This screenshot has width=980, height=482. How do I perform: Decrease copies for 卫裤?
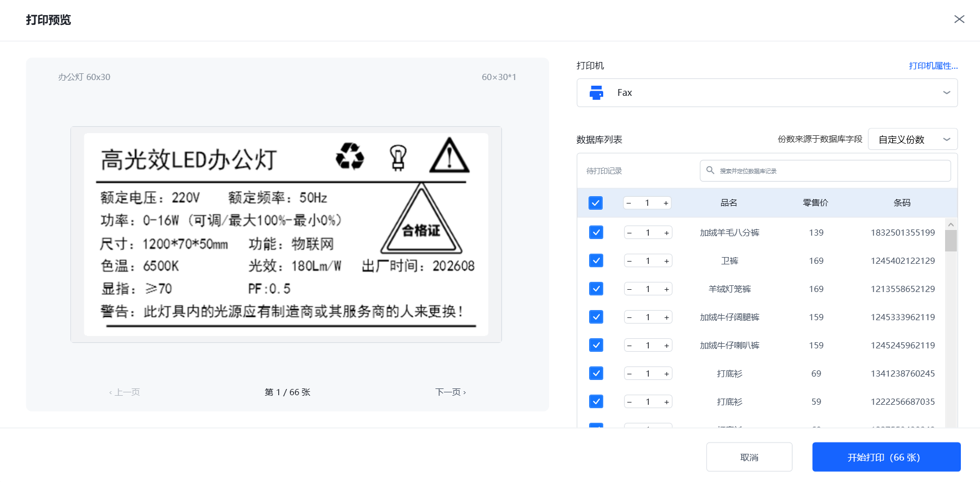pos(629,261)
